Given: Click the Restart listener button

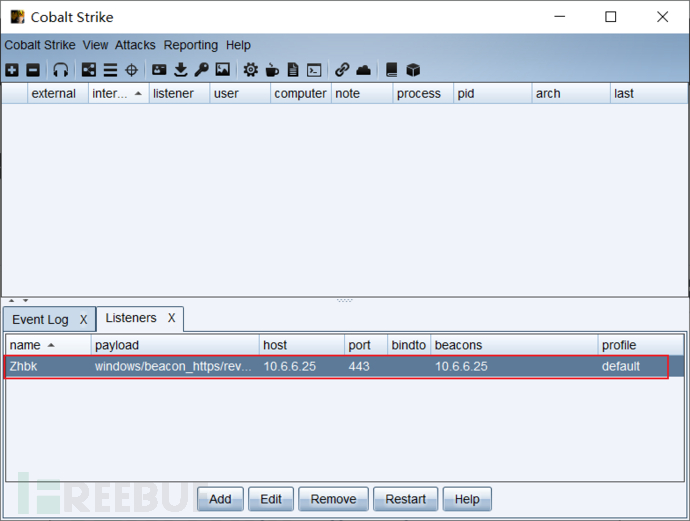Looking at the screenshot, I should [x=406, y=499].
